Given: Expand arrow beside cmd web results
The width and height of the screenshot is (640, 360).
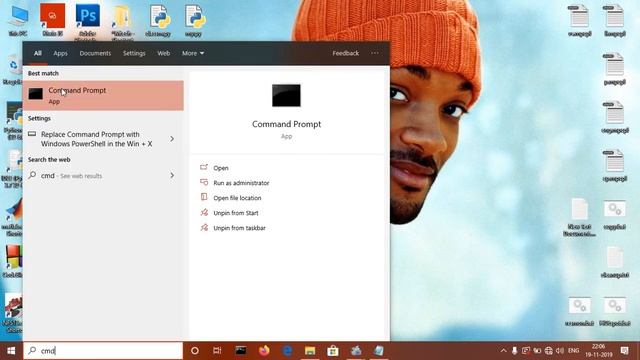Looking at the screenshot, I should (172, 176).
